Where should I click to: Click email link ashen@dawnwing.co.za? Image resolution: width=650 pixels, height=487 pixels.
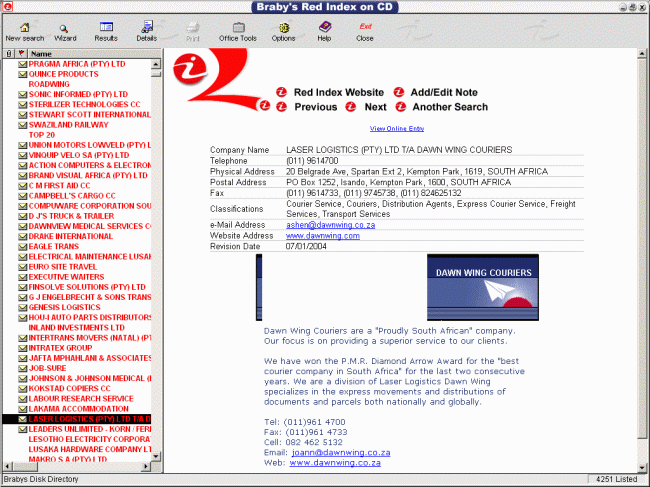(x=330, y=225)
